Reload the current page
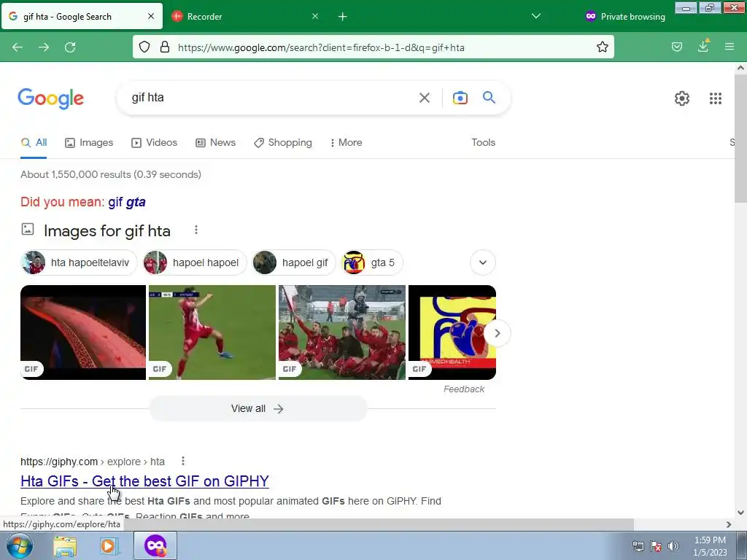 [x=70, y=47]
